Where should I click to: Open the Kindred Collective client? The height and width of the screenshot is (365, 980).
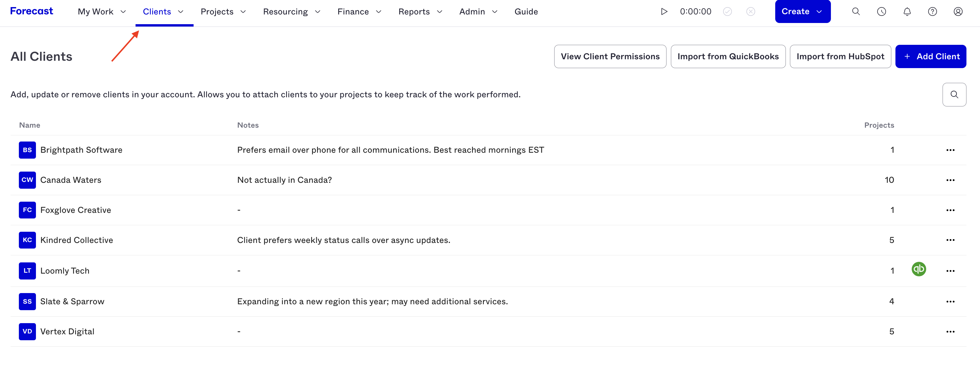tap(77, 240)
